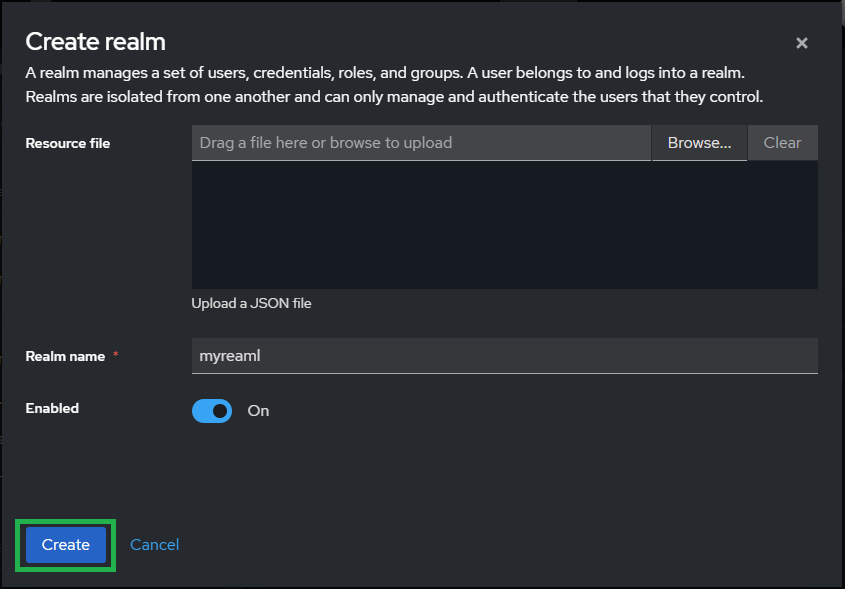Image resolution: width=845 pixels, height=589 pixels.
Task: Close the Create realm dialog
Action: click(801, 43)
